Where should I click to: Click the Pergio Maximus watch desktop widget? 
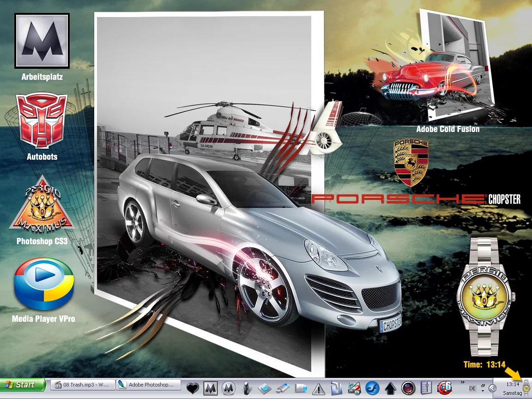pos(484,296)
